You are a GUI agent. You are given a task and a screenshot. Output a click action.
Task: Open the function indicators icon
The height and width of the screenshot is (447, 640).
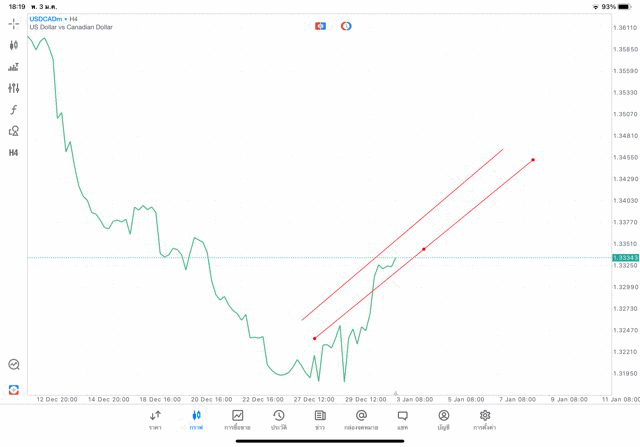tap(14, 110)
